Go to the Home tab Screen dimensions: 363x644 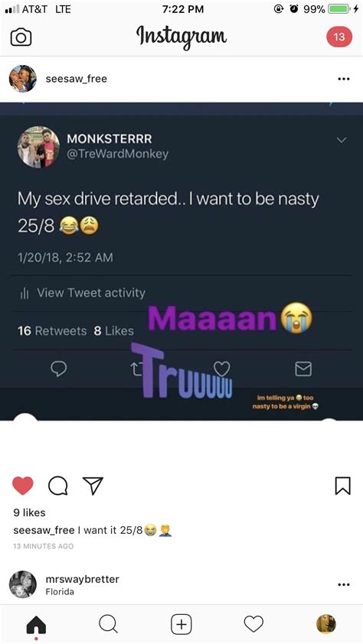(36, 626)
